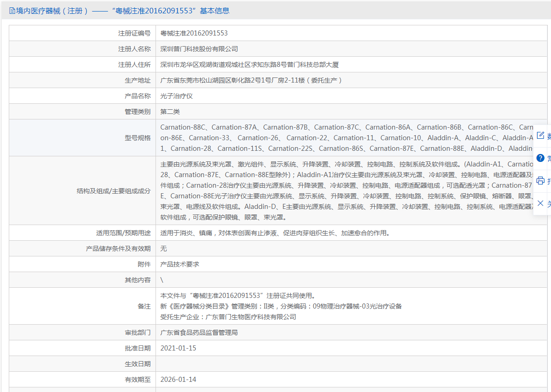Click the 备注 row label
This screenshot has height=392, width=551.
pyautogui.click(x=144, y=306)
